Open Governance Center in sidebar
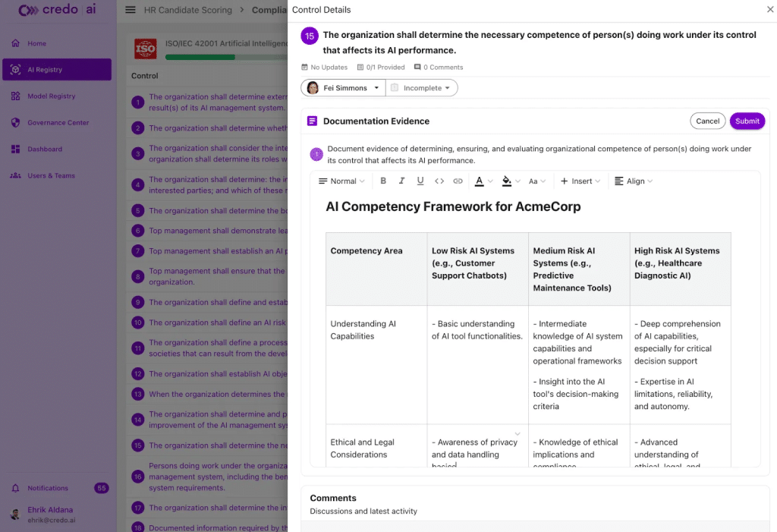The image size is (777, 532). [57, 122]
